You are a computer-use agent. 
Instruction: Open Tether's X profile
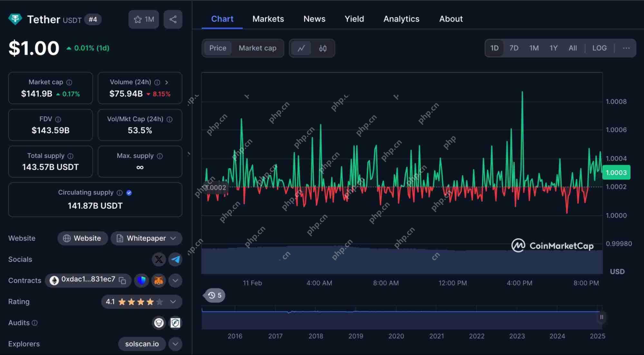coord(159,259)
